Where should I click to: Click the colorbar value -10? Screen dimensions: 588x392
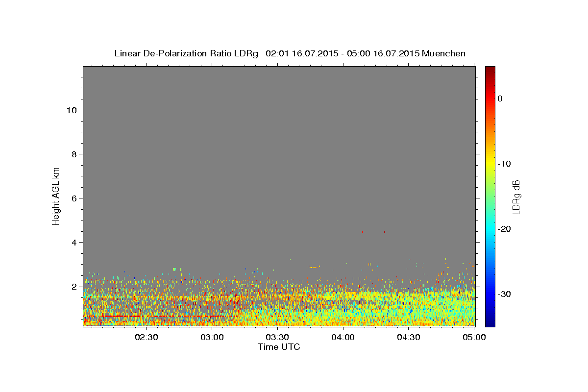[505, 164]
